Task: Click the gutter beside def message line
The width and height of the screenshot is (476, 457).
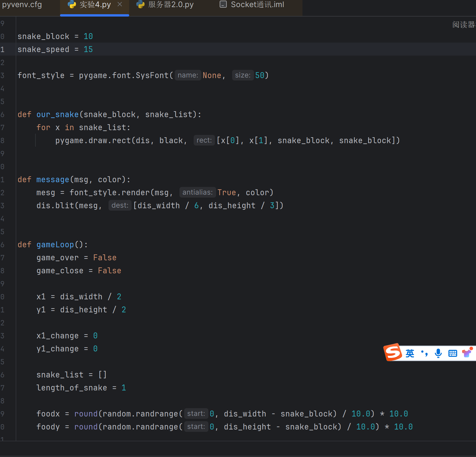Action: coord(3,180)
